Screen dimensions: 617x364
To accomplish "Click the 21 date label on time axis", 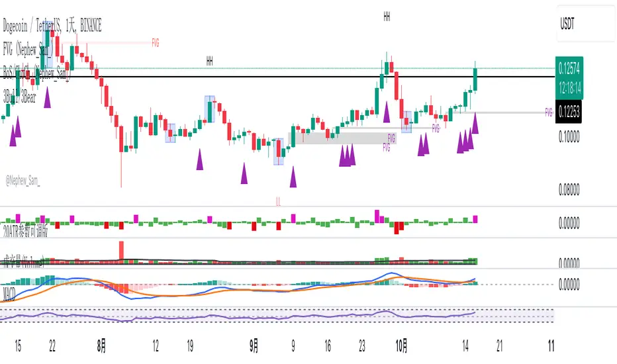I will click(500, 346).
